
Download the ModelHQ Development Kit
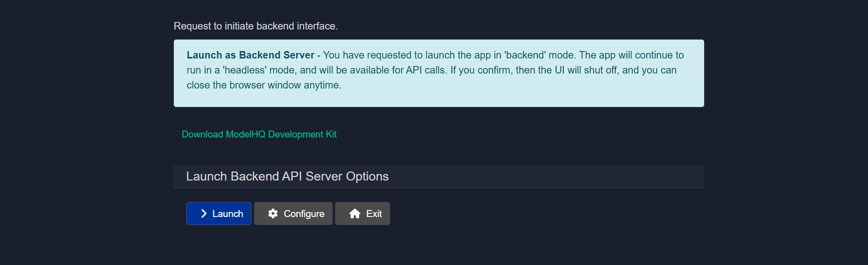(x=259, y=134)
